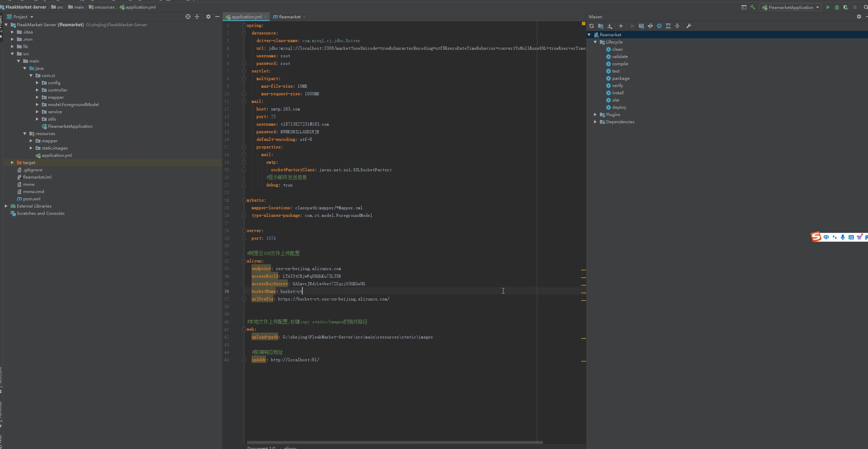Select application.yml editor tab

246,17
